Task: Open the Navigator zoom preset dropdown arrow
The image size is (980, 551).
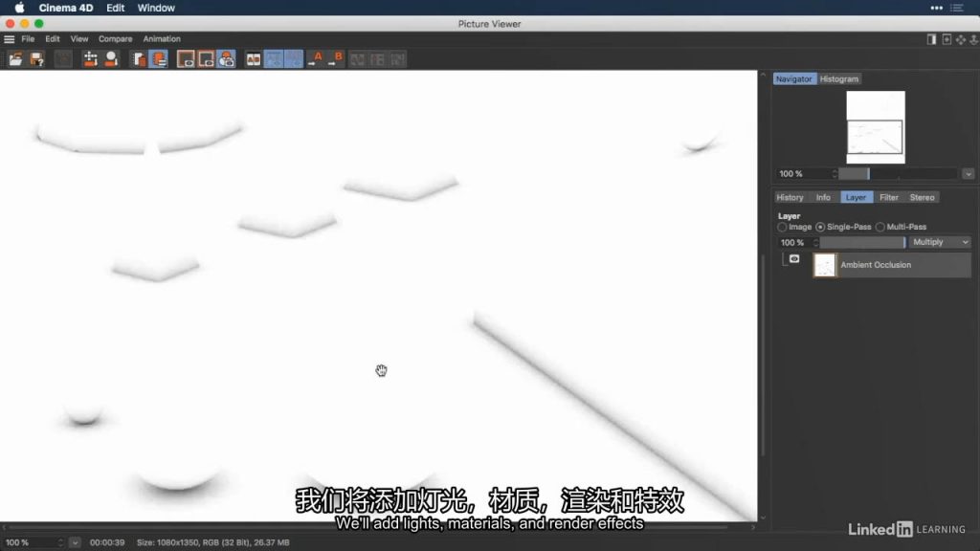Action: (969, 174)
